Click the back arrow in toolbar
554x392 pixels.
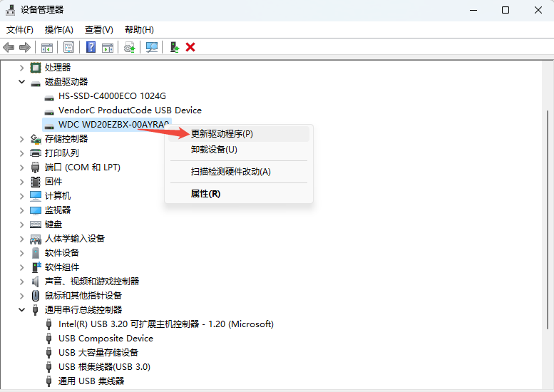(9, 47)
